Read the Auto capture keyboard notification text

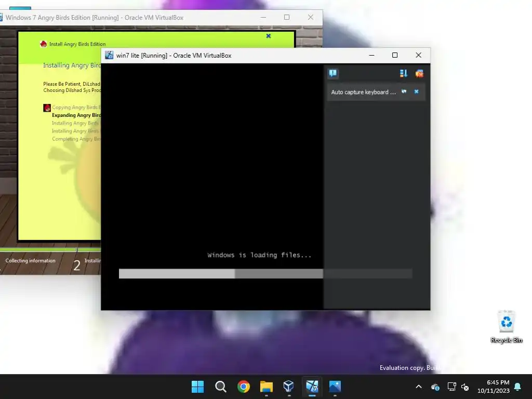[x=363, y=92]
